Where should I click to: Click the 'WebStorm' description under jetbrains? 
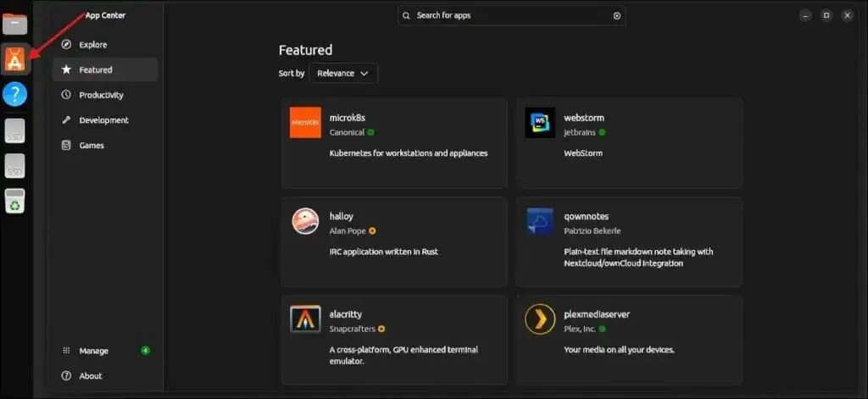[583, 153]
